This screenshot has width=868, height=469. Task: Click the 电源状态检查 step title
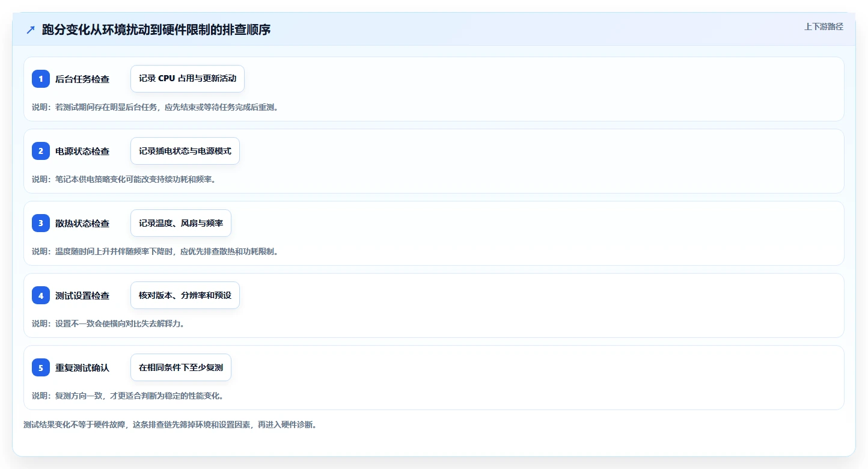[82, 151]
